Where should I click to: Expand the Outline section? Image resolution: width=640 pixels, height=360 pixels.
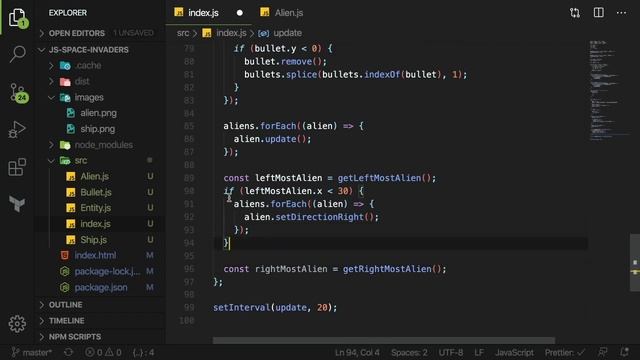click(100, 305)
